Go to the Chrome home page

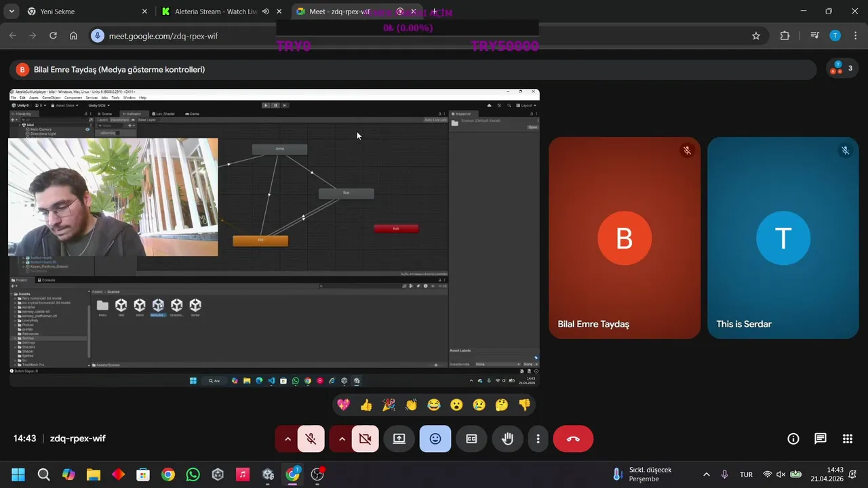(73, 36)
